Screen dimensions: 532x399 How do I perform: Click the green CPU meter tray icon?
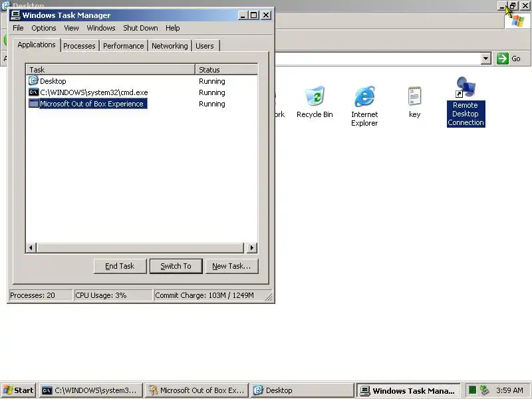click(x=472, y=390)
